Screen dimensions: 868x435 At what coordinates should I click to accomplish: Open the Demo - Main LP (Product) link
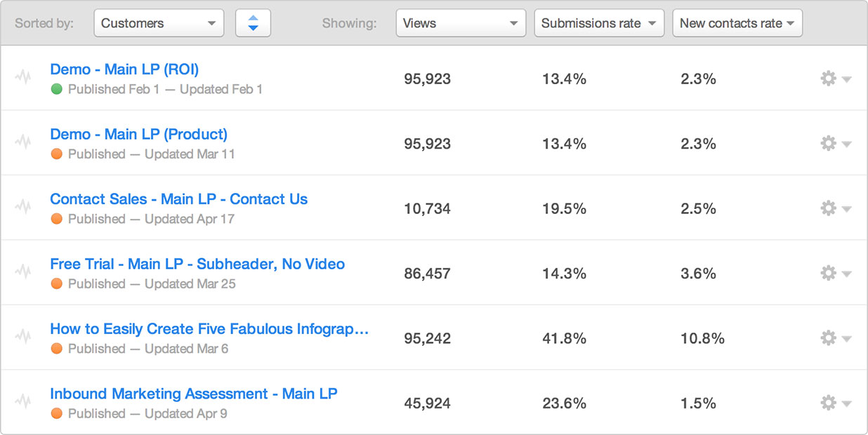click(138, 134)
